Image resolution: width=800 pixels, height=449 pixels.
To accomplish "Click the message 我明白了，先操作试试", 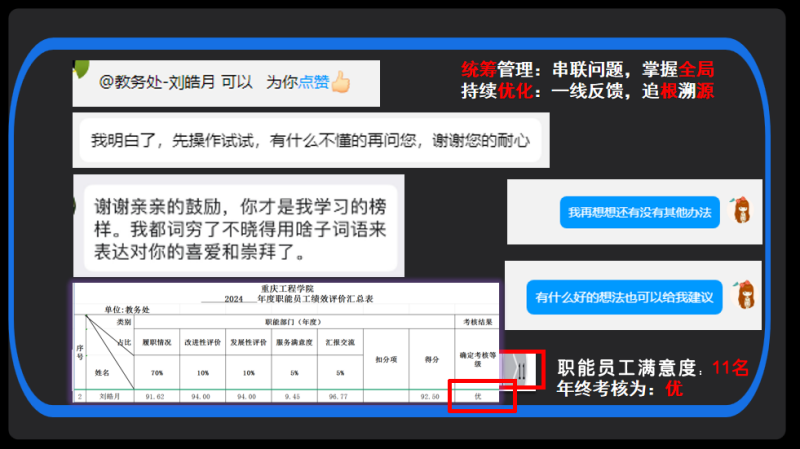I will tap(308, 139).
